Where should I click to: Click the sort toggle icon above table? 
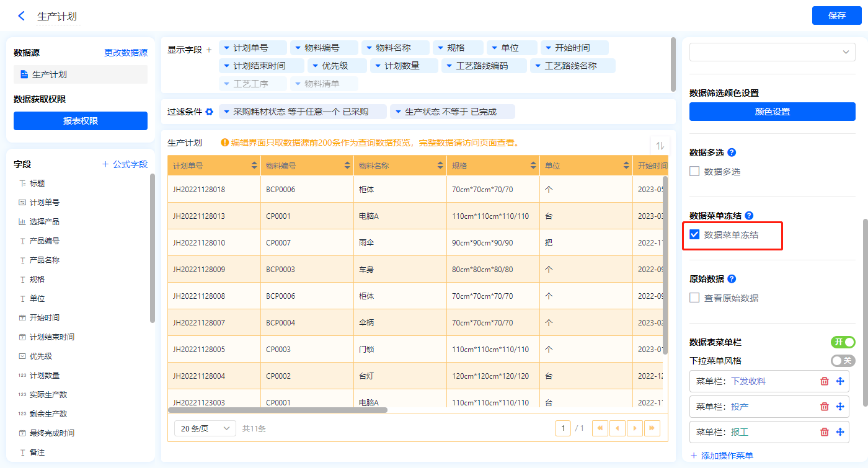click(x=660, y=146)
